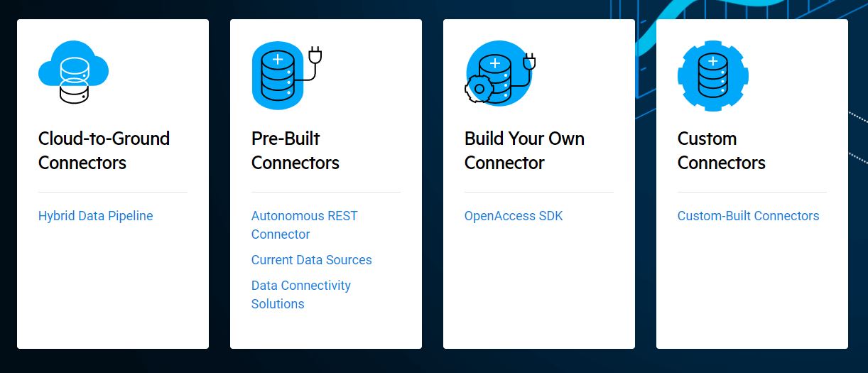868x373 pixels.
Task: Click the database icon above Pre-Built Connectors
Action: tap(278, 75)
